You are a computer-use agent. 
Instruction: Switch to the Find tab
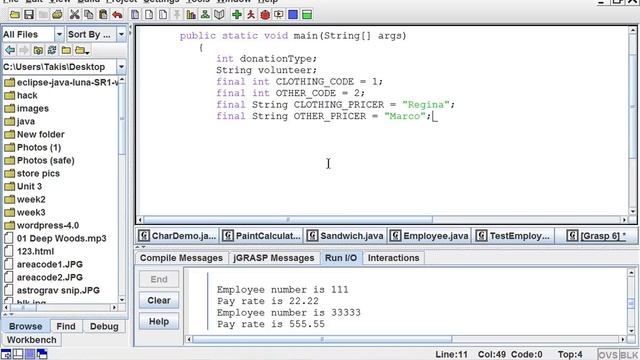coord(66,326)
